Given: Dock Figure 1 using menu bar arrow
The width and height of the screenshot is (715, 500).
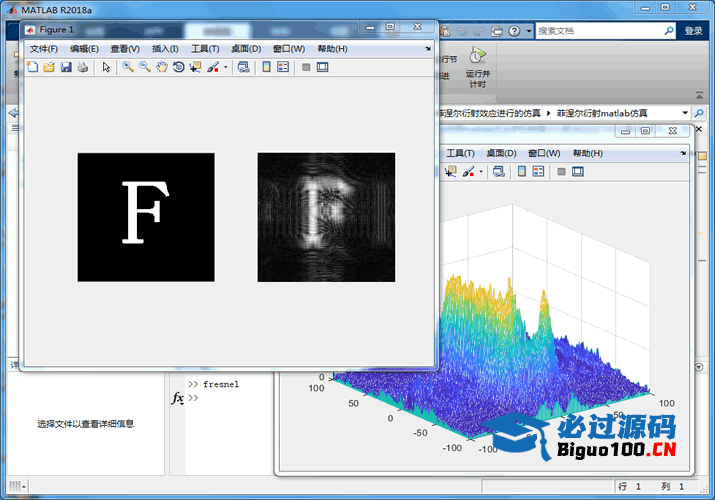Looking at the screenshot, I should (x=428, y=49).
